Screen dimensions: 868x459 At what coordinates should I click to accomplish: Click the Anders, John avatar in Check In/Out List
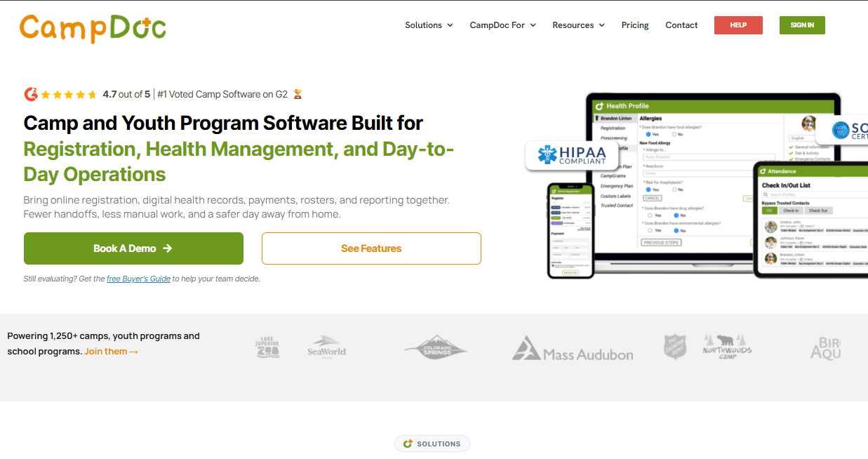(771, 227)
